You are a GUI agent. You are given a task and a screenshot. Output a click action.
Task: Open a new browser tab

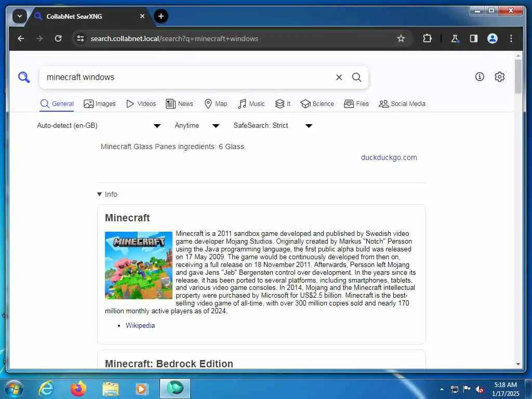tap(161, 16)
